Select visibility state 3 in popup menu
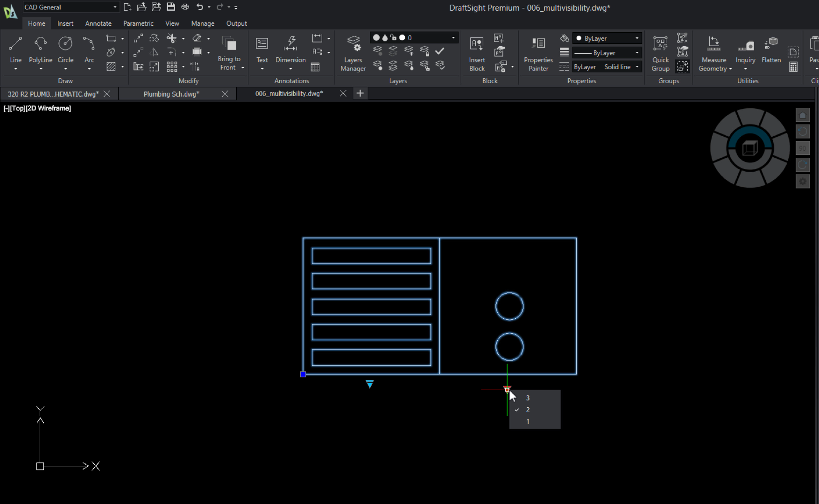Image resolution: width=819 pixels, height=504 pixels. coord(535,398)
